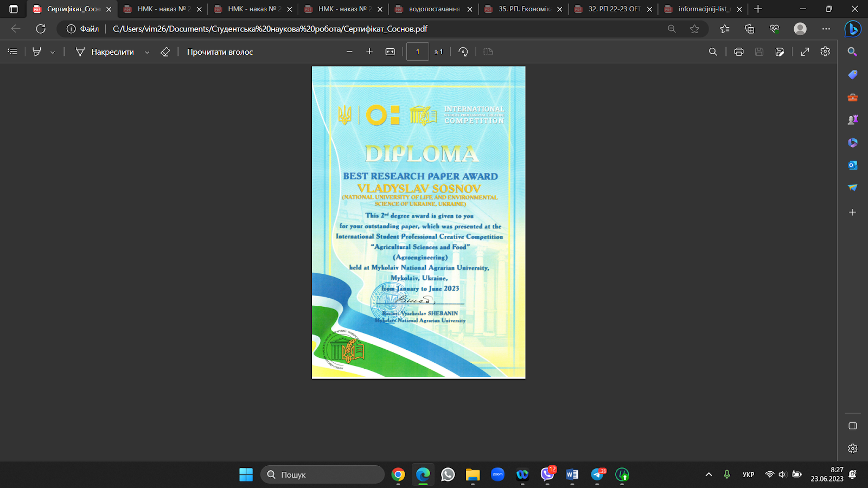Open Telegram from the taskbar
This screenshot has height=488, width=868.
coord(597,474)
